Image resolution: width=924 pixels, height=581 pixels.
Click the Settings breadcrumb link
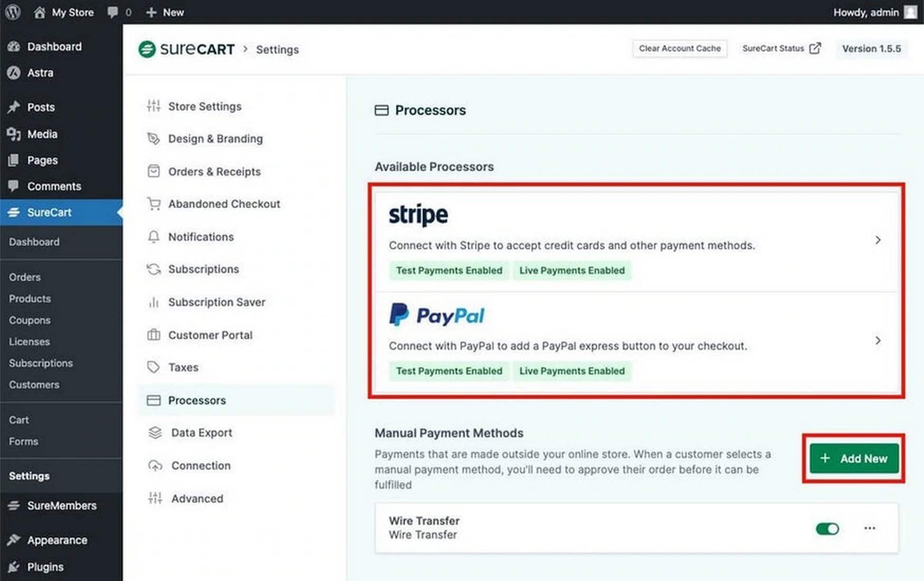coord(277,50)
